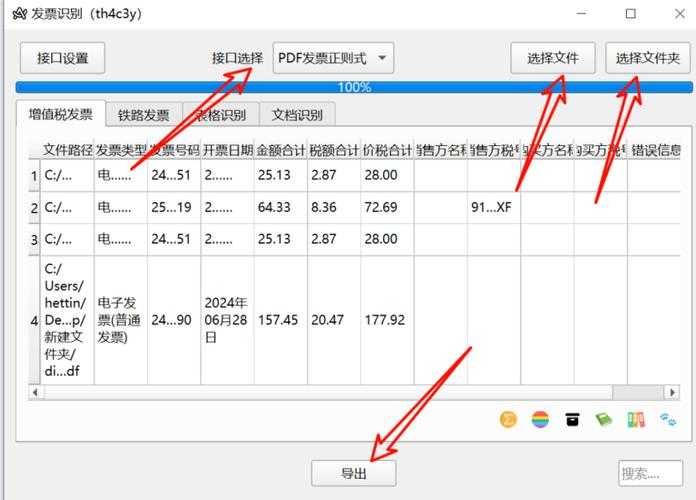Click the colored binders icon

coord(636,419)
